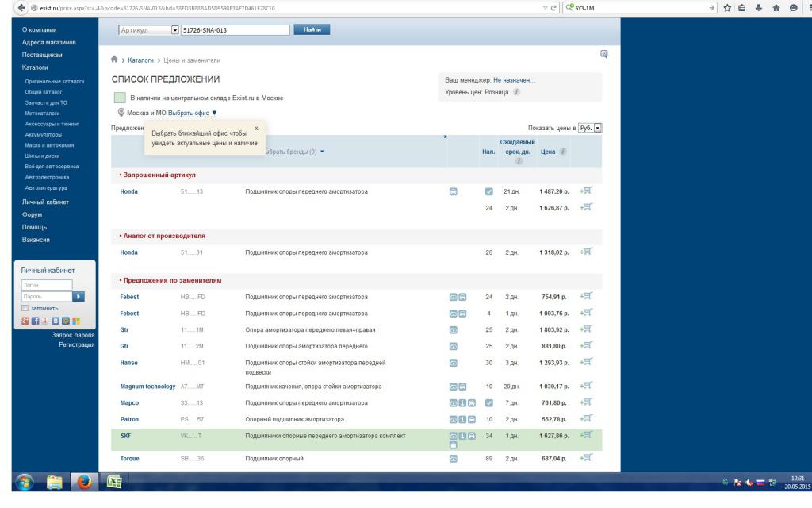812x508 pixels.
Task: Open Каталоги sidebar section
Action: (x=35, y=67)
